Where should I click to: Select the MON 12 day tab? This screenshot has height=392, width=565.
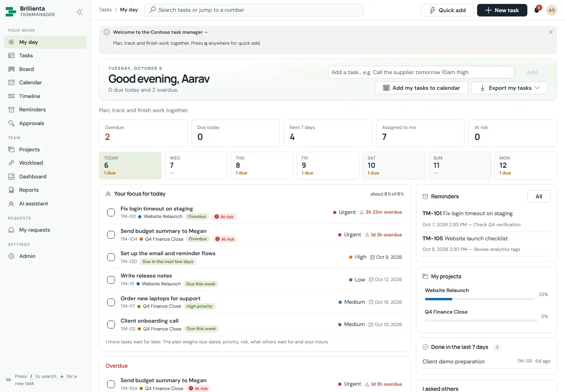click(525, 165)
